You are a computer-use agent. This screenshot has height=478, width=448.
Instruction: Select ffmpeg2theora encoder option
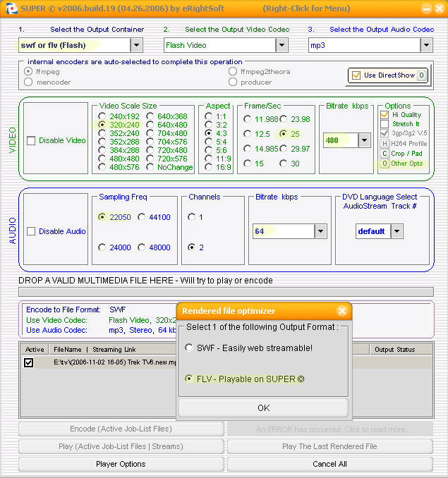click(233, 72)
